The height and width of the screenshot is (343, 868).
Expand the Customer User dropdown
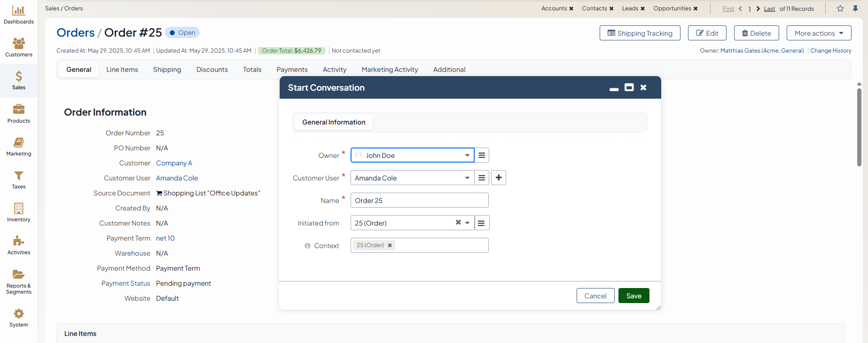coord(467,178)
